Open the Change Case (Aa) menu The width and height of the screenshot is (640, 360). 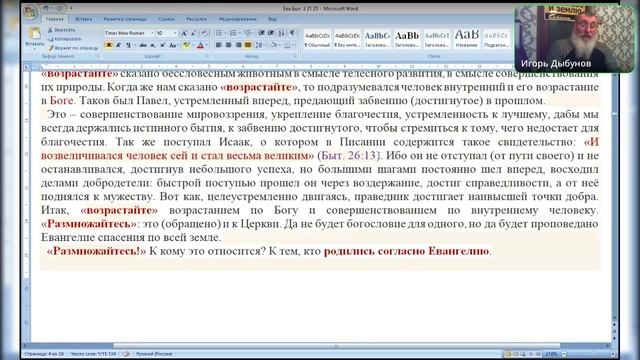coord(173,45)
